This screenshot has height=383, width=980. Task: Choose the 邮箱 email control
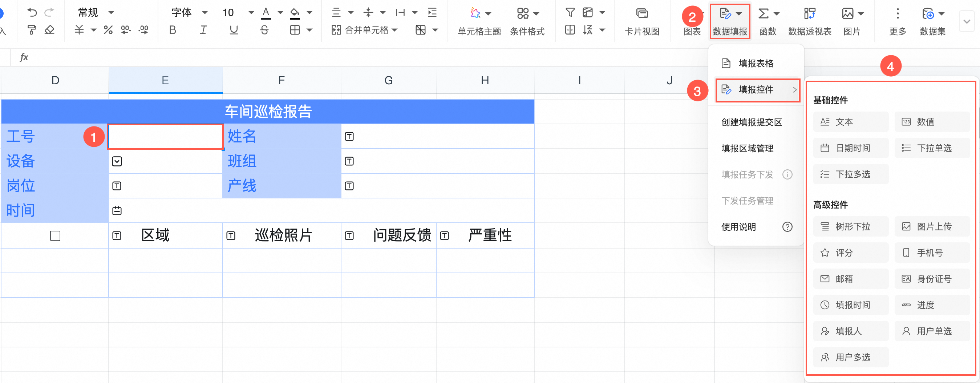click(x=851, y=279)
